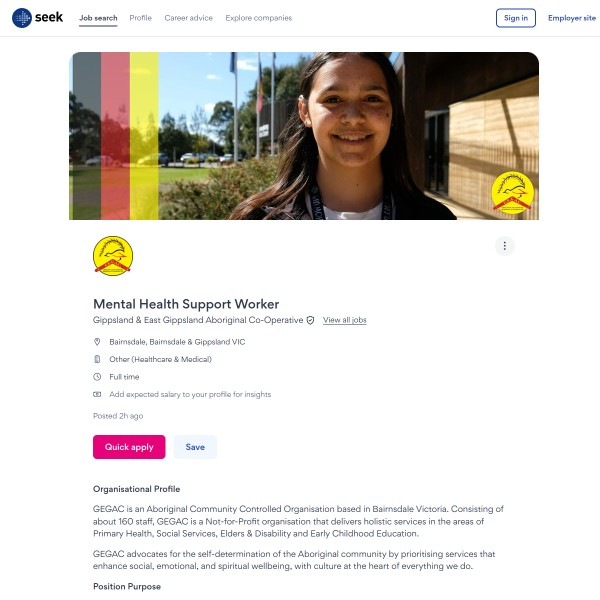Image resolution: width=600 pixels, height=600 pixels.
Task: Open Career advice navigation item
Action: click(x=188, y=18)
